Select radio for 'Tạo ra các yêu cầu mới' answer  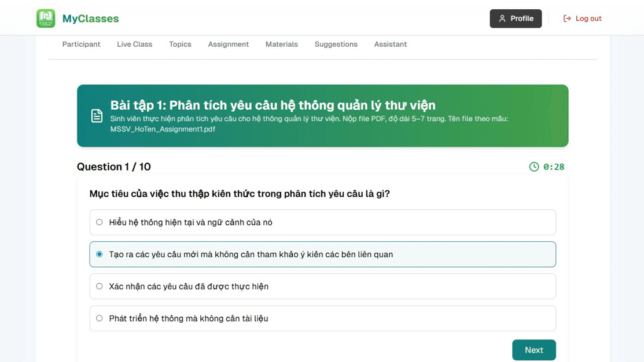(x=100, y=254)
